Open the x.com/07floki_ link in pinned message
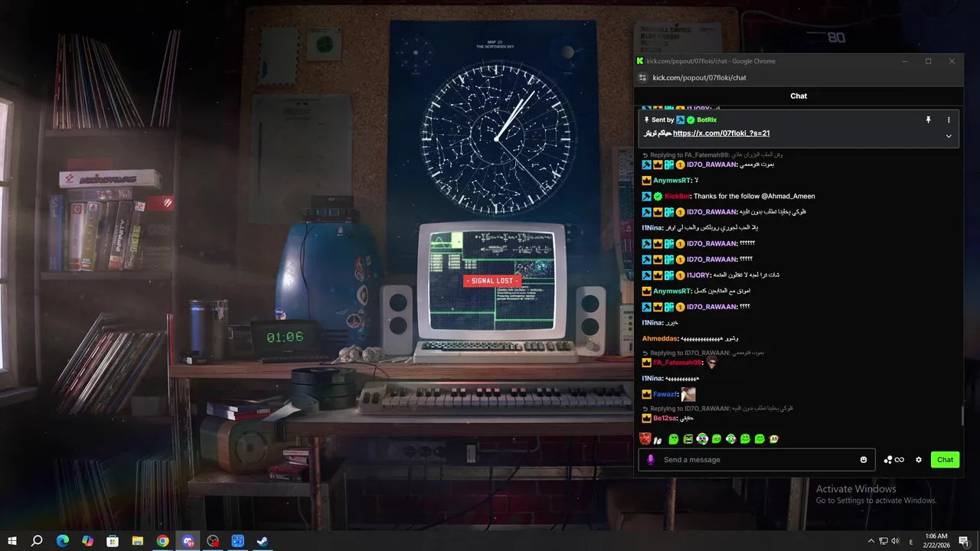 tap(721, 133)
